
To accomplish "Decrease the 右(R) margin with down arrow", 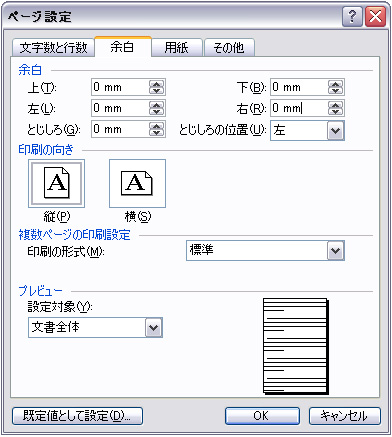I will click(335, 112).
